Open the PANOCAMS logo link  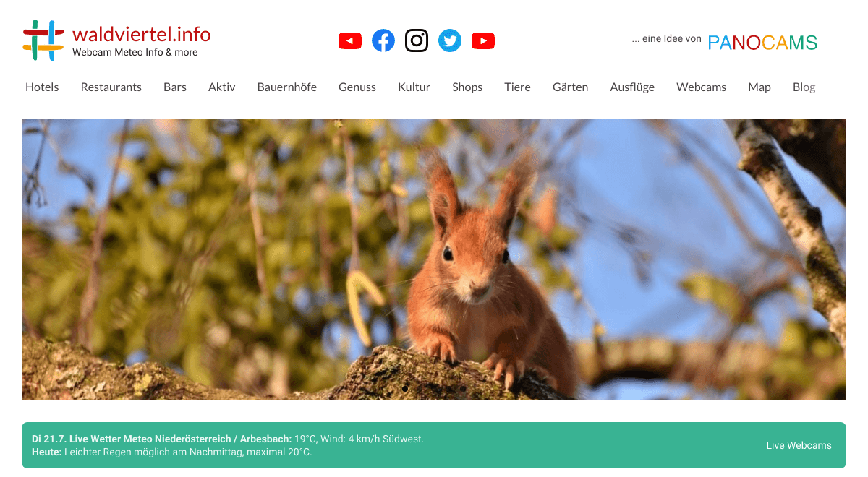(x=762, y=43)
